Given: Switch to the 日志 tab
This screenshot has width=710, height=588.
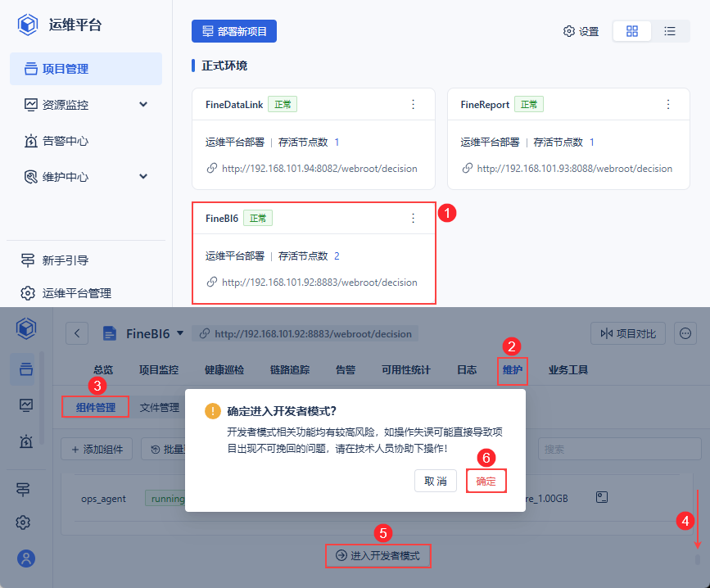Looking at the screenshot, I should tap(467, 370).
